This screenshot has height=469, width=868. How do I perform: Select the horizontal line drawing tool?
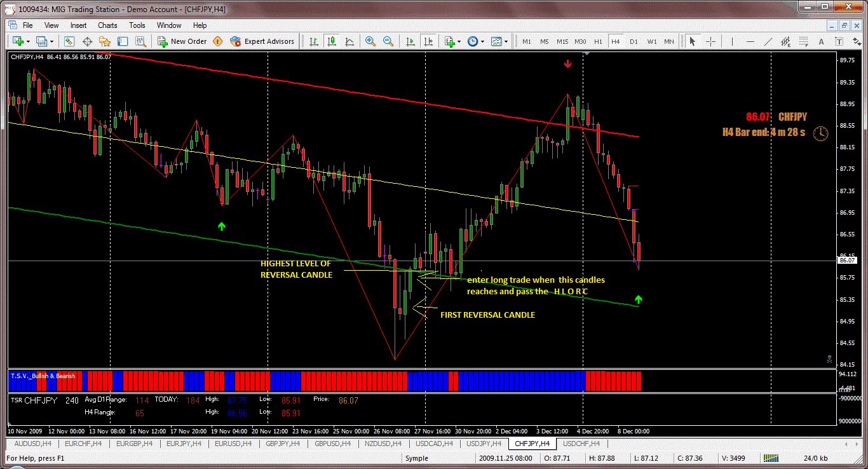click(x=750, y=41)
